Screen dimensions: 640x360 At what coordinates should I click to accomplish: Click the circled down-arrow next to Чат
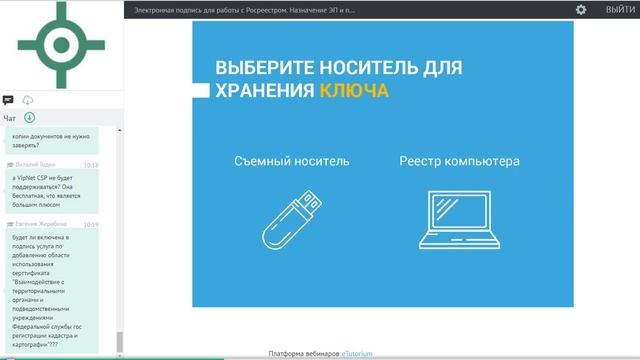(29, 118)
